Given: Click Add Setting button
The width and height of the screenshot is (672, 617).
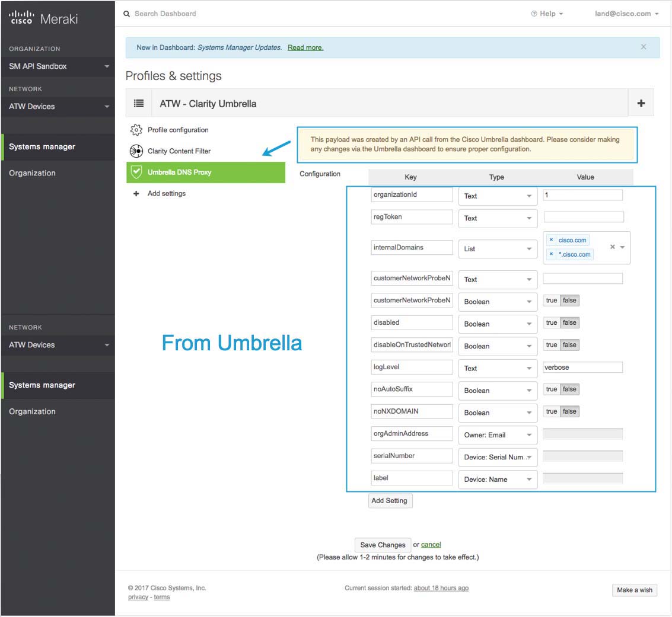Looking at the screenshot, I should tap(390, 501).
